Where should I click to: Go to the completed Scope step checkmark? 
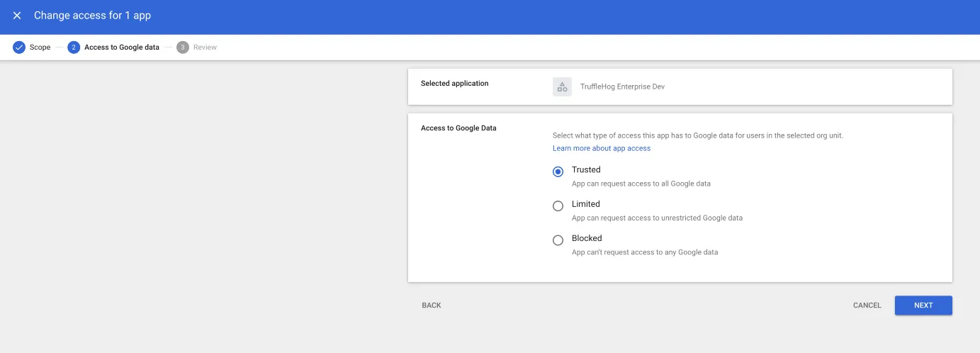19,47
